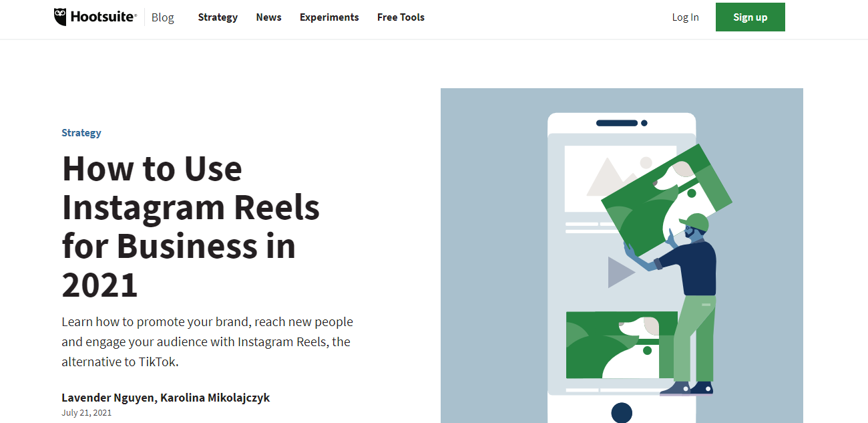The height and width of the screenshot is (423, 868).
Task: Select Experiments in the top navigation
Action: [329, 17]
